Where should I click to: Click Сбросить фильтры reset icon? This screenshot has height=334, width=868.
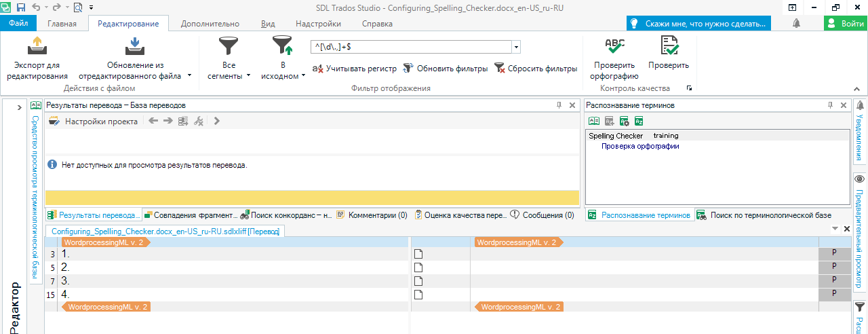[500, 69]
